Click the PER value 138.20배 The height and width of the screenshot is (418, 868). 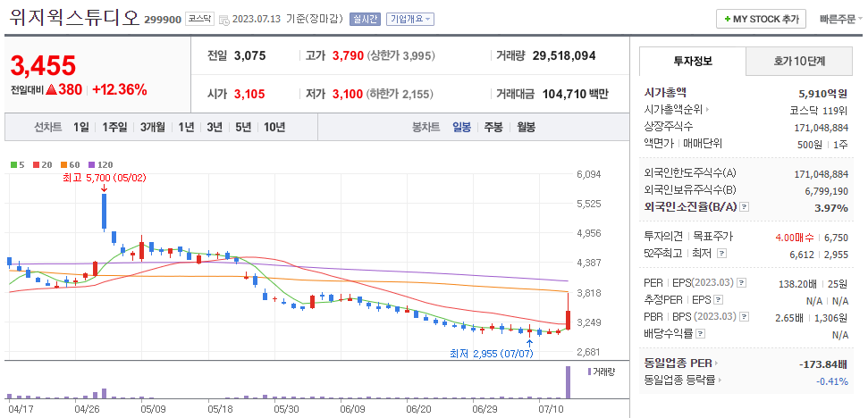796,284
